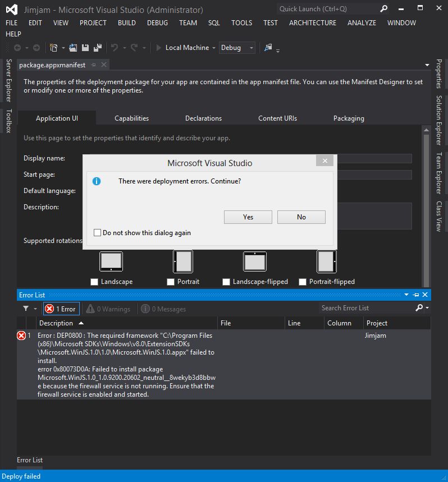
Task: Click No in the deployment dialog
Action: click(301, 217)
